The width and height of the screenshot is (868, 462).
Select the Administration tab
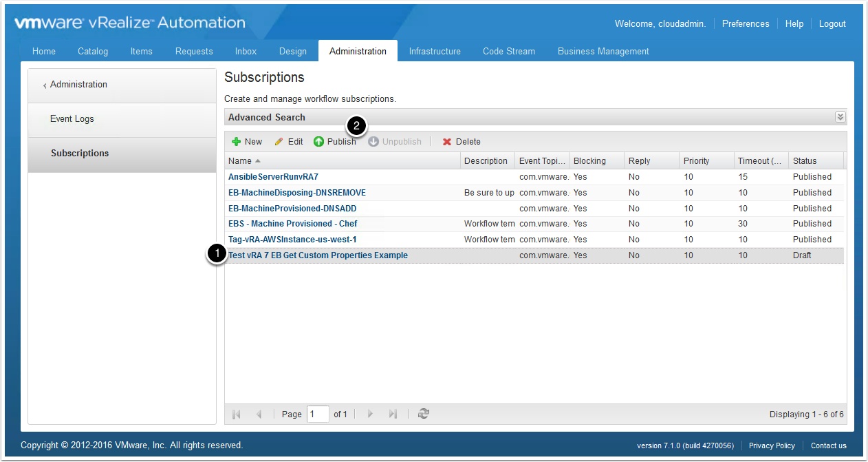358,51
